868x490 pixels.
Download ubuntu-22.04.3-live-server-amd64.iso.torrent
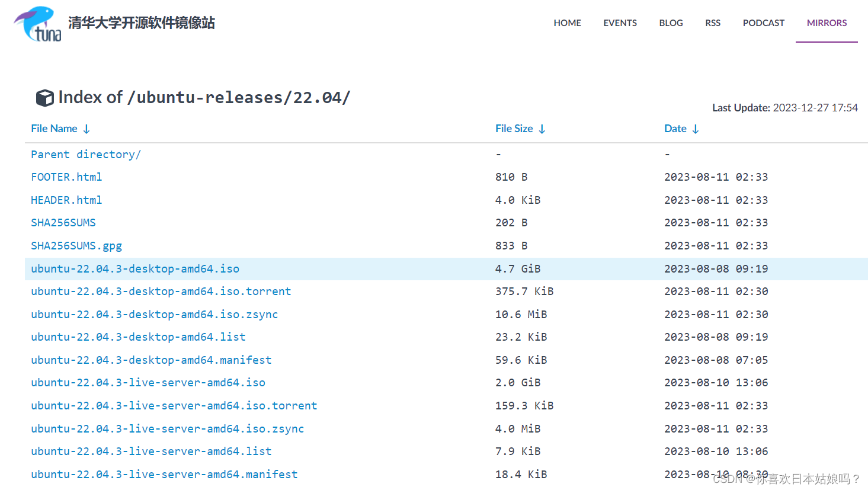point(174,406)
